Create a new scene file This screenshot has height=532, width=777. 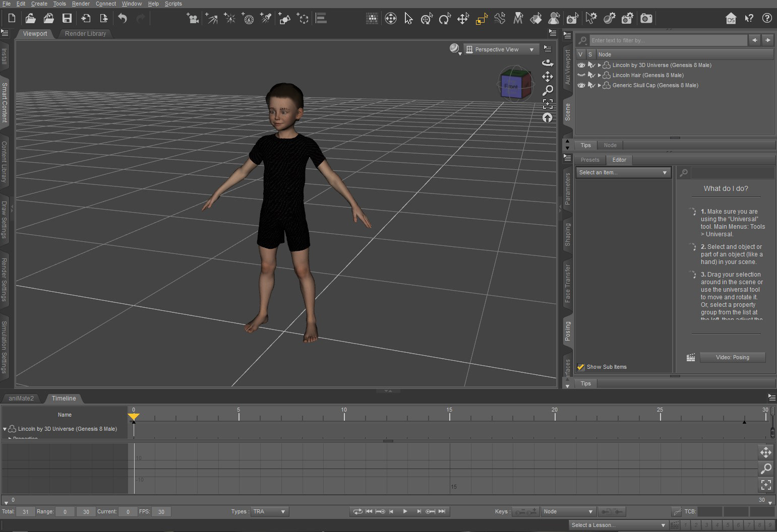click(12, 19)
